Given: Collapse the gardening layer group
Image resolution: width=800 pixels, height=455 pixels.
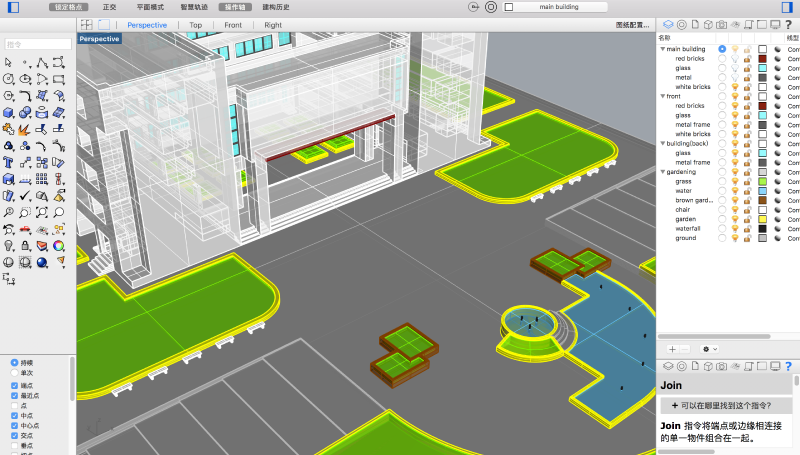Looking at the screenshot, I should click(662, 172).
